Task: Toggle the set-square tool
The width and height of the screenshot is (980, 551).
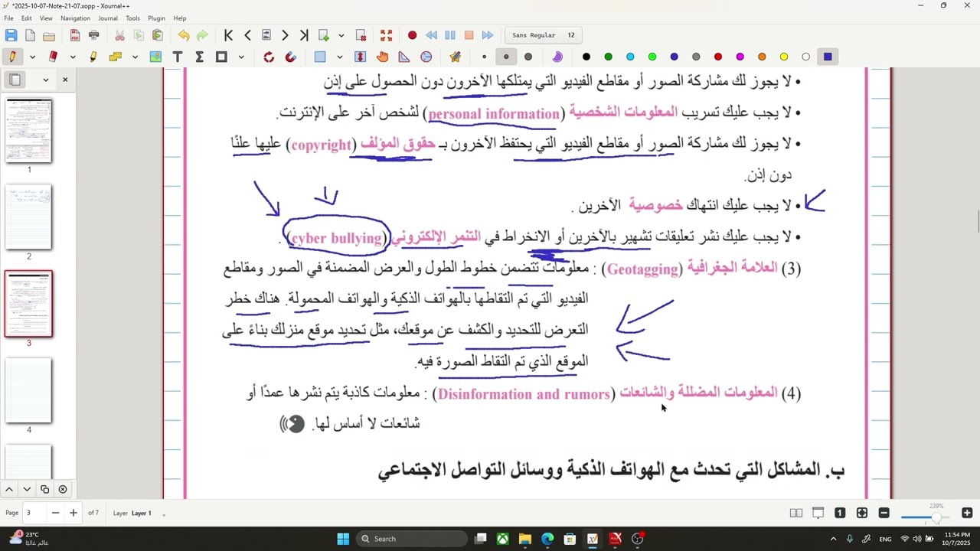Action: [x=404, y=57]
